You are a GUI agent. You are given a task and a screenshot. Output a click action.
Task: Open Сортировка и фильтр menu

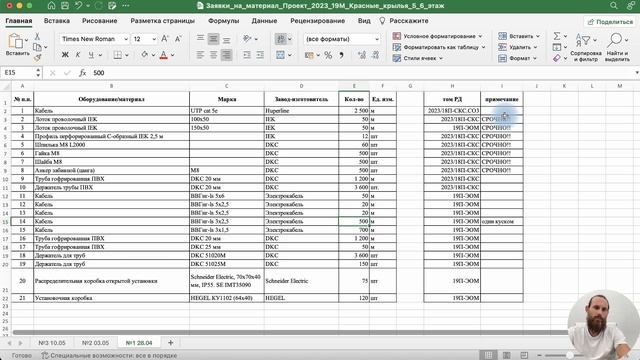click(x=586, y=47)
